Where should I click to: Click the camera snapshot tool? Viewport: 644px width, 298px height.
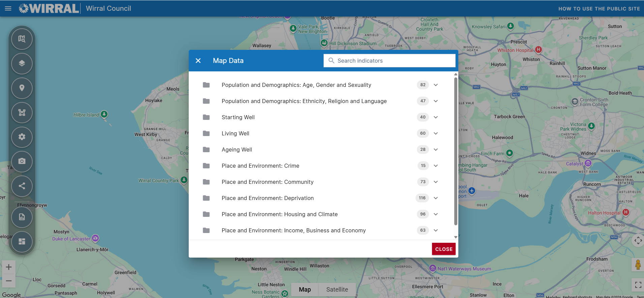pyautogui.click(x=22, y=161)
